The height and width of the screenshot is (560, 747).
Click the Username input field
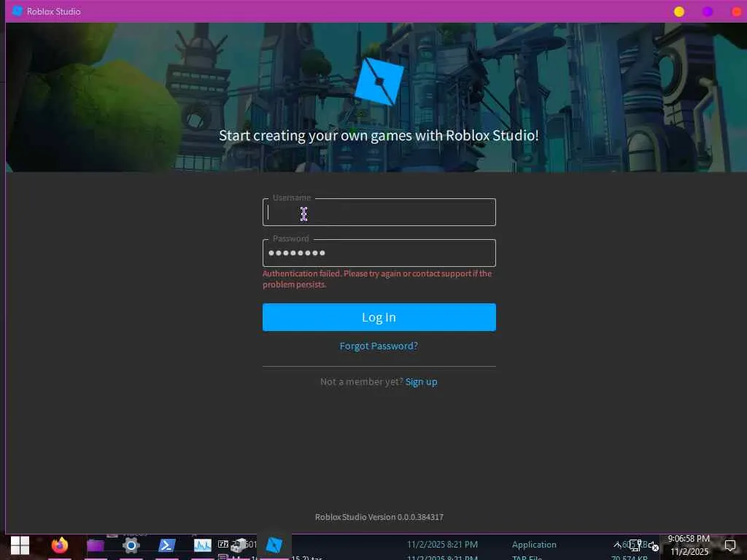click(379, 212)
